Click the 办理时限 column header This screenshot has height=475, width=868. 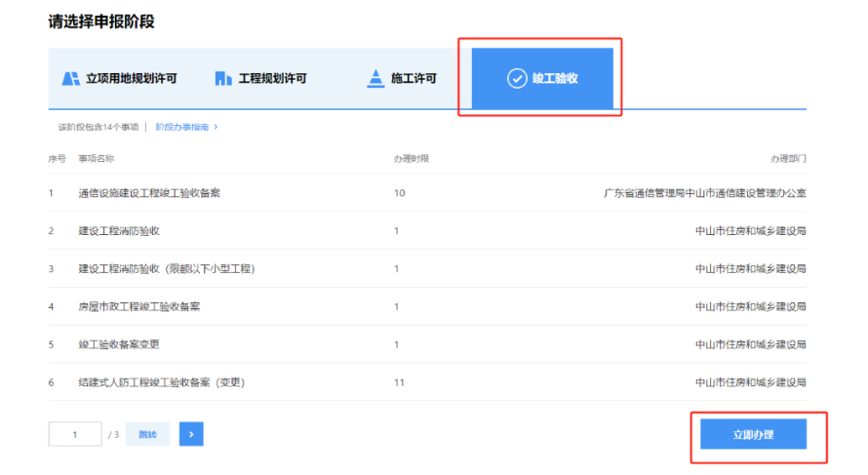click(411, 158)
